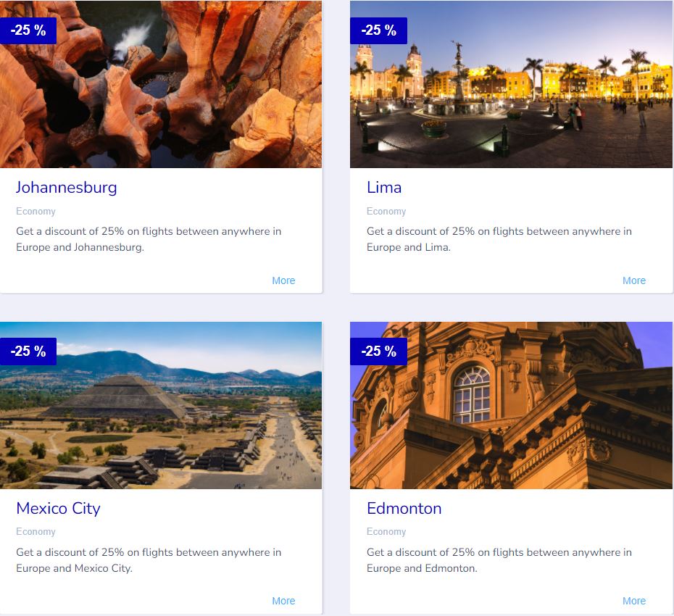Open the Mexico City pyramid photo
The width and height of the screenshot is (674, 616).
pos(161,405)
